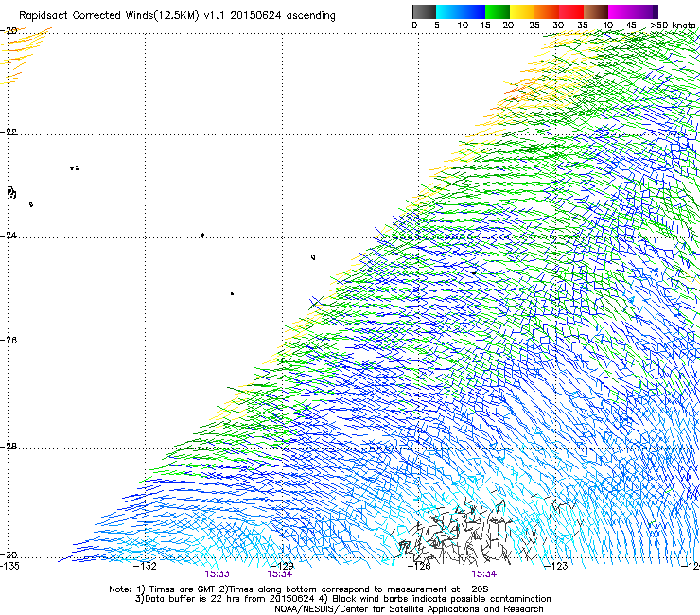700x615 pixels.
Task: Click the 'Rapidscat Corrected Winds(12.5KM)' title text
Action: tap(109, 16)
